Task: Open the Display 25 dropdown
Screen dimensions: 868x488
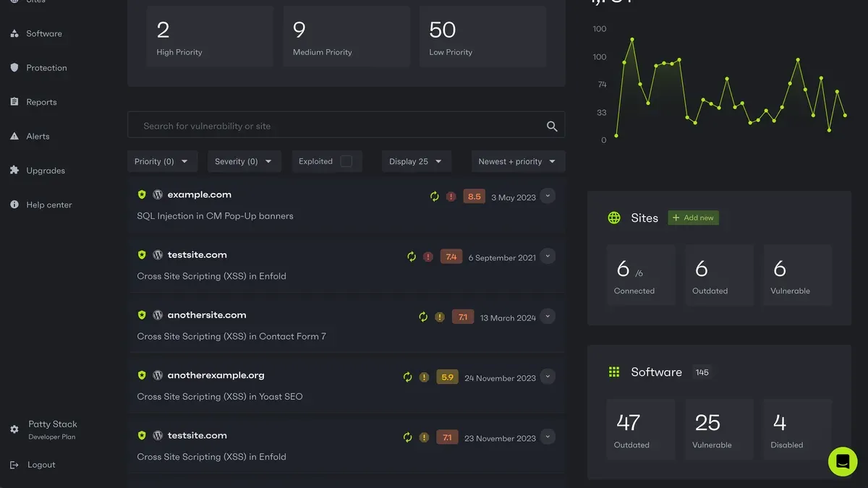Action: (x=417, y=161)
